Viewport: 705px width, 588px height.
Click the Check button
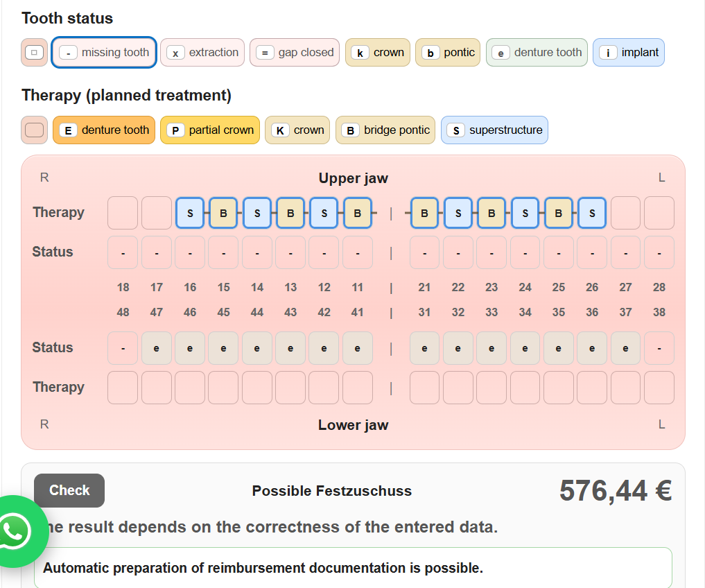pyautogui.click(x=69, y=490)
